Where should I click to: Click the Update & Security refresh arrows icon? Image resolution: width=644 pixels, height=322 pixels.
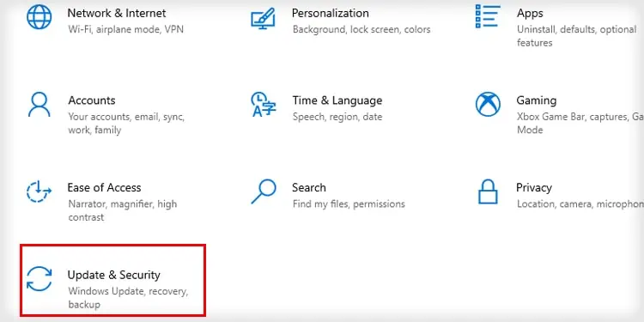click(39, 279)
